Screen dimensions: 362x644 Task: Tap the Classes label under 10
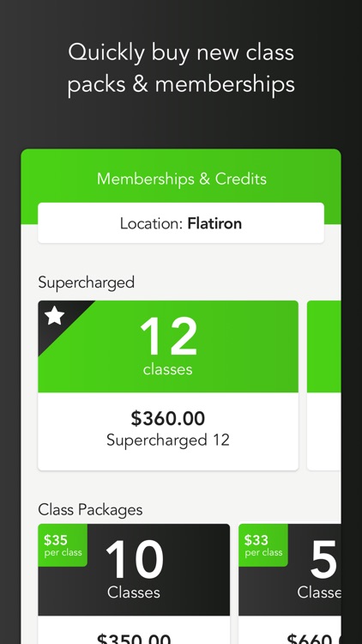click(134, 592)
